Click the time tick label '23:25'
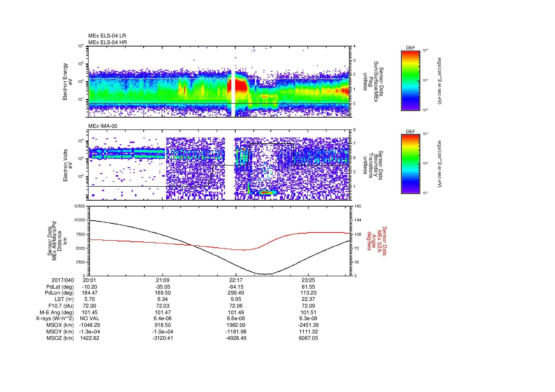Screen dimensions: 555x392 [x=308, y=280]
